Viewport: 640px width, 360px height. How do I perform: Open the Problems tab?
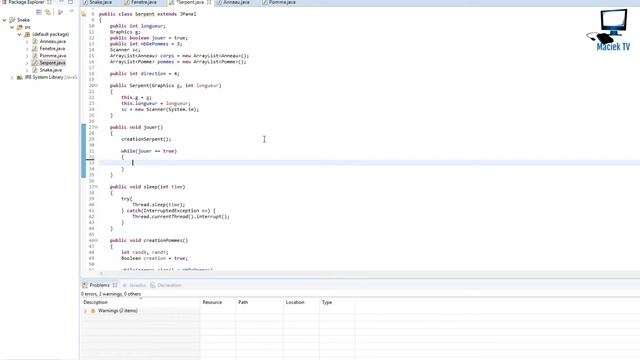pyautogui.click(x=99, y=285)
